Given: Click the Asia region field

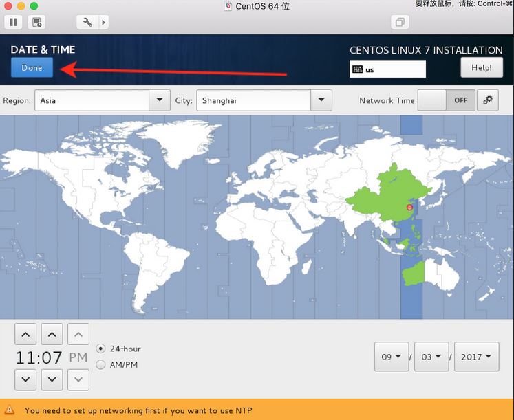Looking at the screenshot, I should [92, 100].
